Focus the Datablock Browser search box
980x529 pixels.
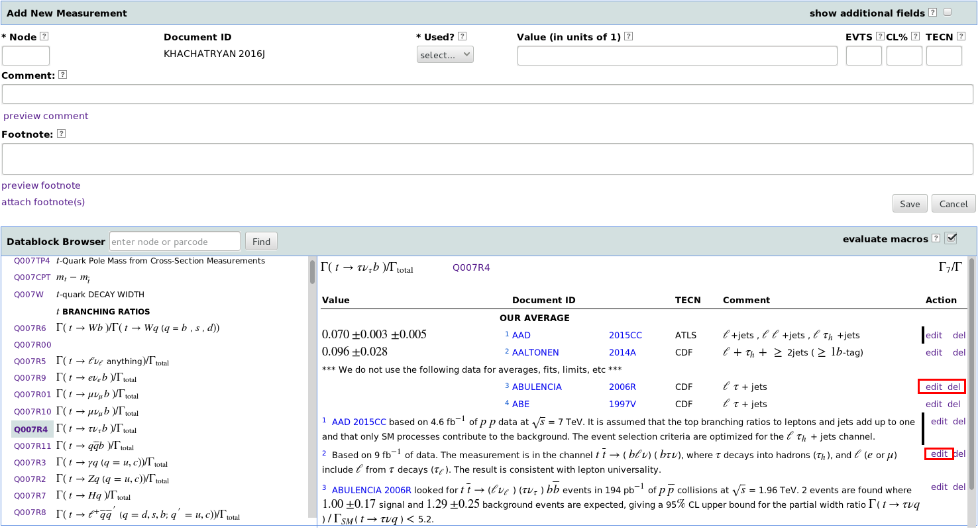(175, 242)
